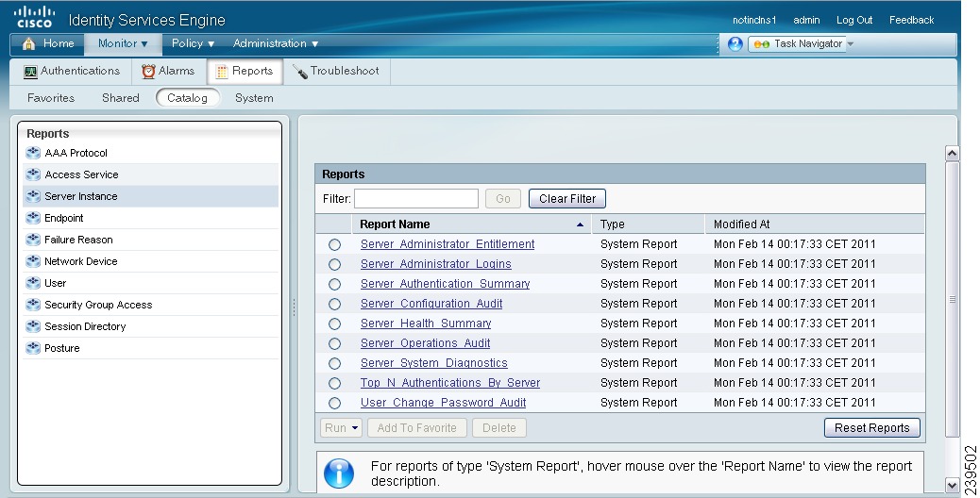The width and height of the screenshot is (980, 498).
Task: Open the Troubleshoot tab
Action: coord(336,71)
